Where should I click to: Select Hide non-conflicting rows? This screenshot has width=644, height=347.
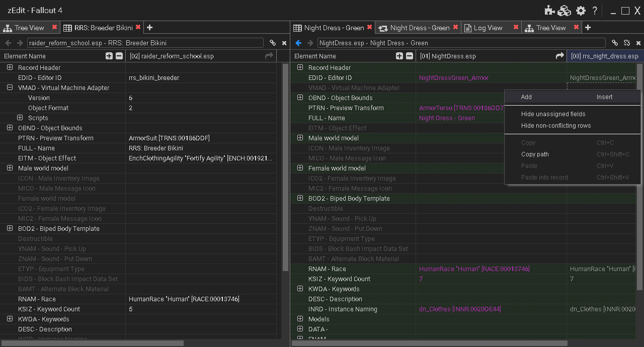pos(573,126)
